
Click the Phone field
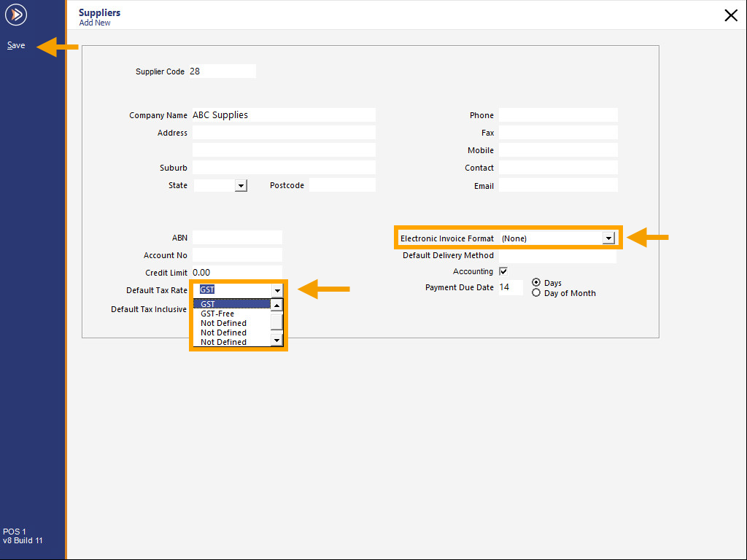point(558,114)
